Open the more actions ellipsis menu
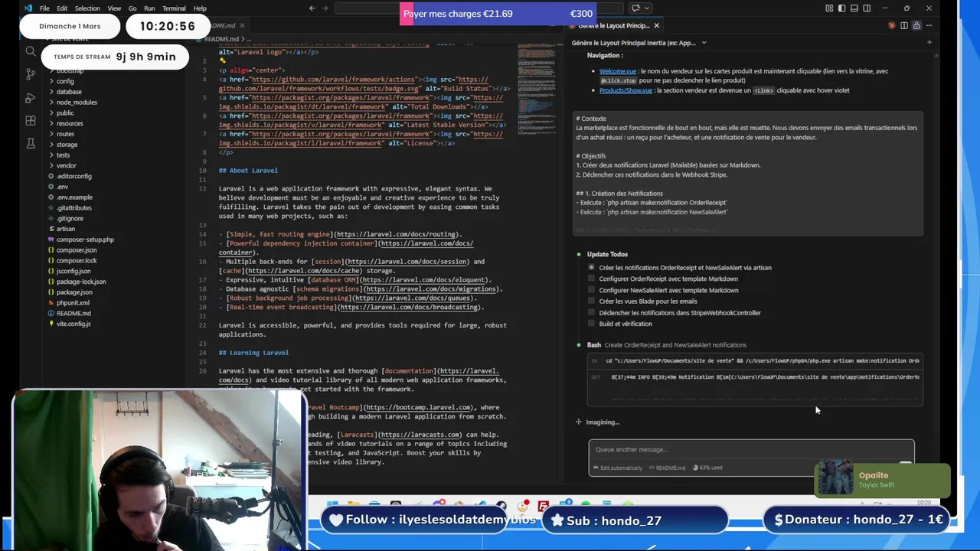The image size is (980, 551). pyautogui.click(x=929, y=25)
